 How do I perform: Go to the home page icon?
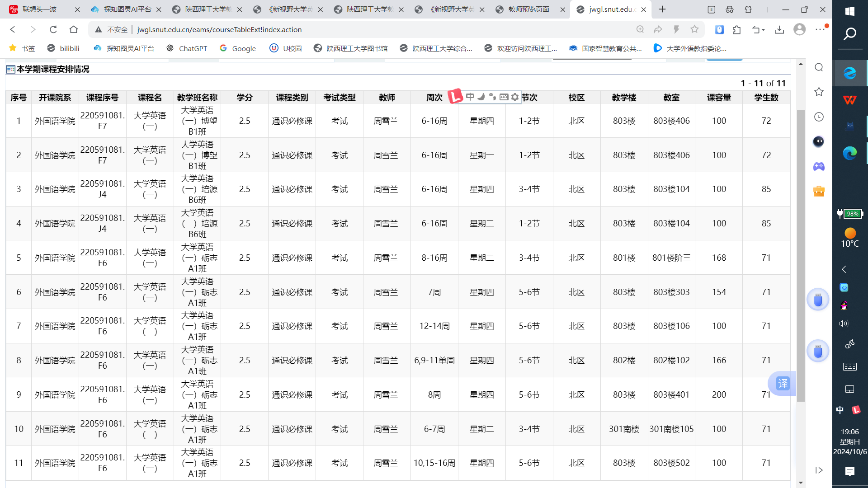[74, 29]
